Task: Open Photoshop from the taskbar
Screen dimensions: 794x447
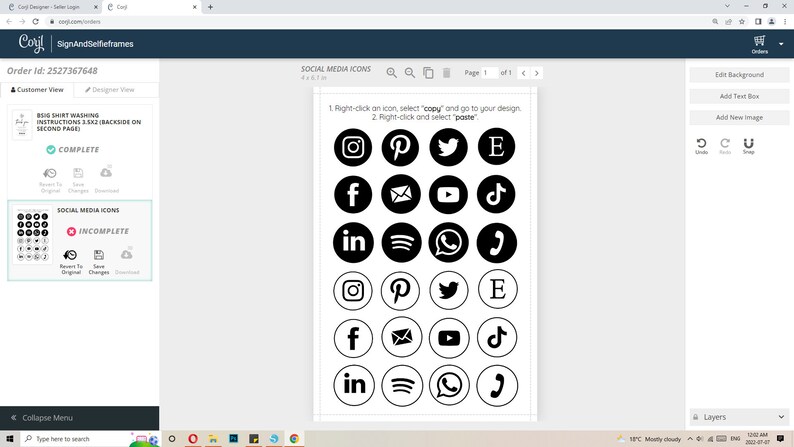Action: (x=233, y=438)
